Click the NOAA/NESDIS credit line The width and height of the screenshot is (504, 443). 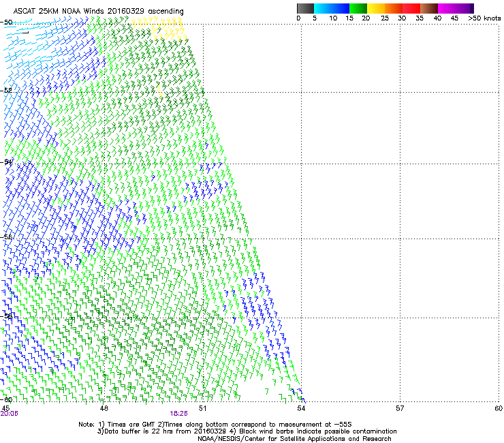point(294,439)
